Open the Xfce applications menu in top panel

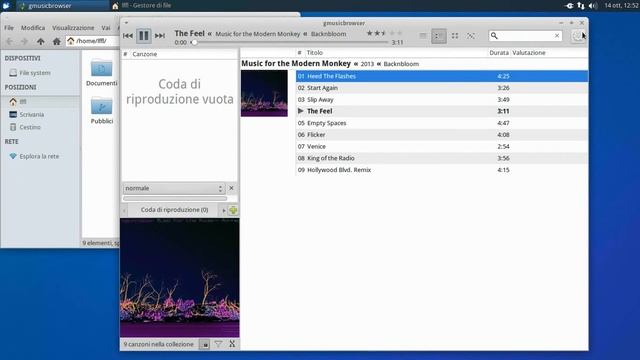[6, 5]
